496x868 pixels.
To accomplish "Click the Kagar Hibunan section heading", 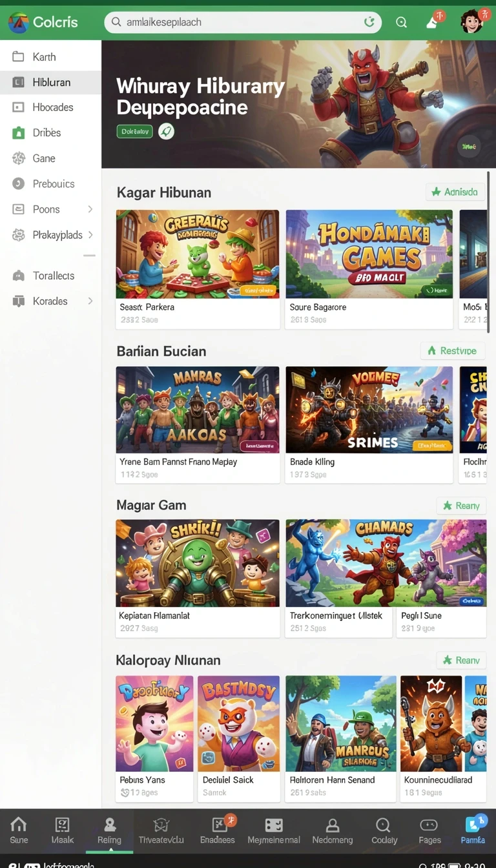I will [x=164, y=192].
